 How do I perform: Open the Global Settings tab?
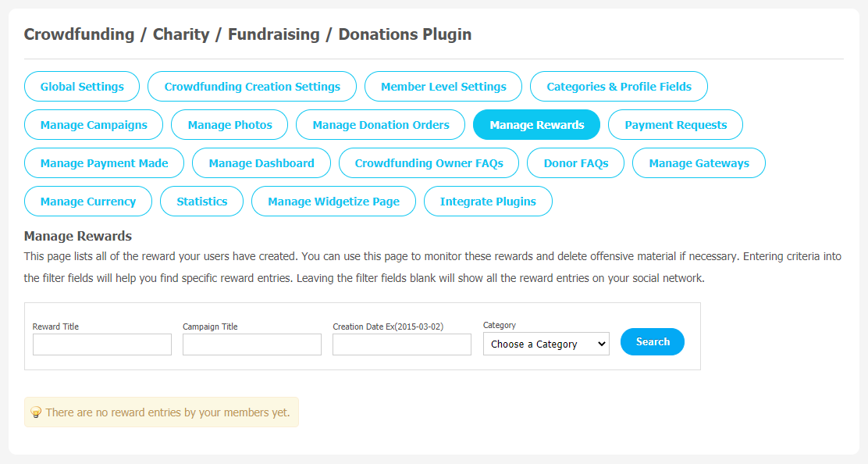(82, 87)
